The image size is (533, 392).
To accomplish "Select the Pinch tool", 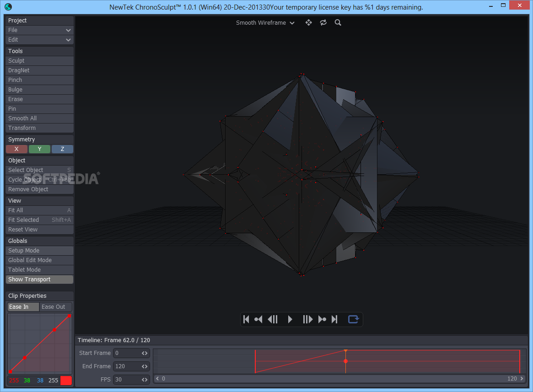I will [39, 80].
